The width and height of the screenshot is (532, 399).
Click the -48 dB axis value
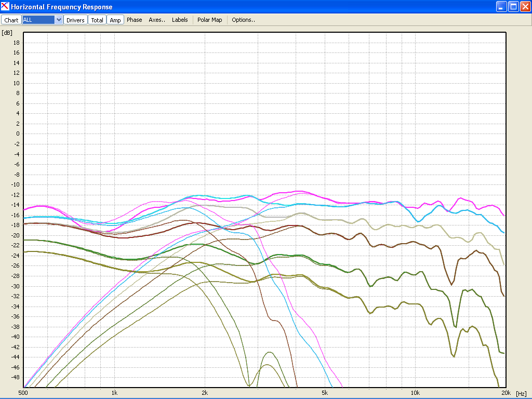[x=15, y=377]
